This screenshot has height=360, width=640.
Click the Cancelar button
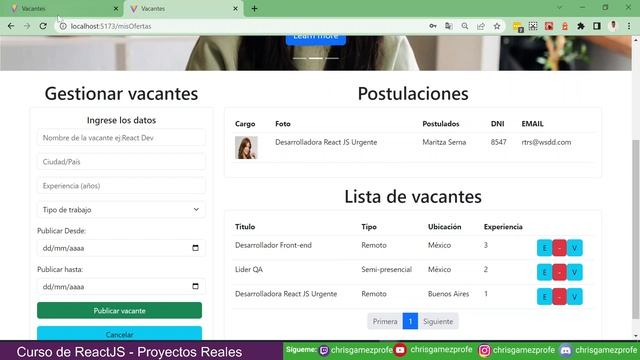pyautogui.click(x=120, y=333)
